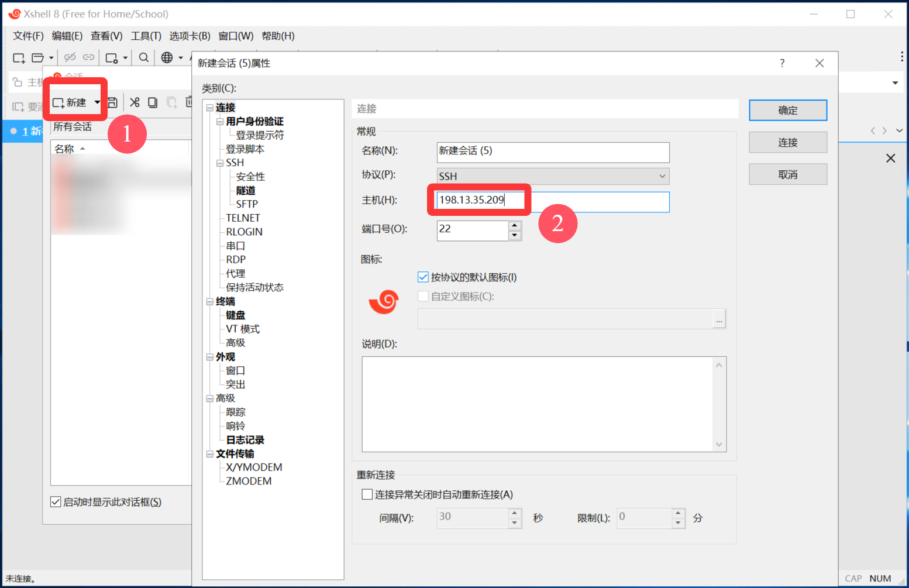Increase port number with up spinner arrow
This screenshot has width=909, height=588.
coord(514,225)
